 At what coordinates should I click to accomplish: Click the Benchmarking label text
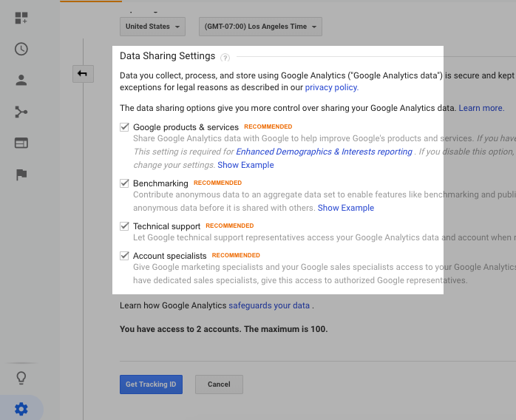(x=160, y=183)
